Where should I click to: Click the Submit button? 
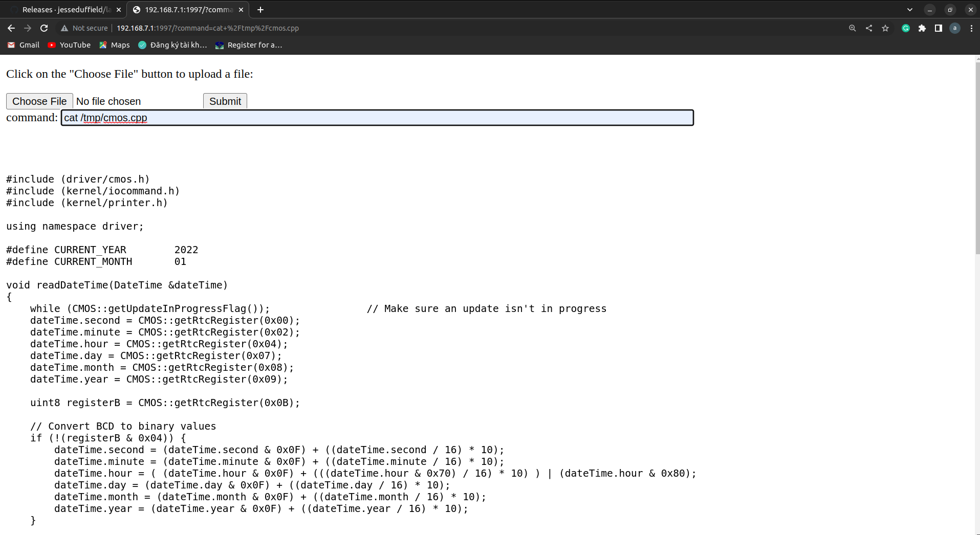[225, 101]
